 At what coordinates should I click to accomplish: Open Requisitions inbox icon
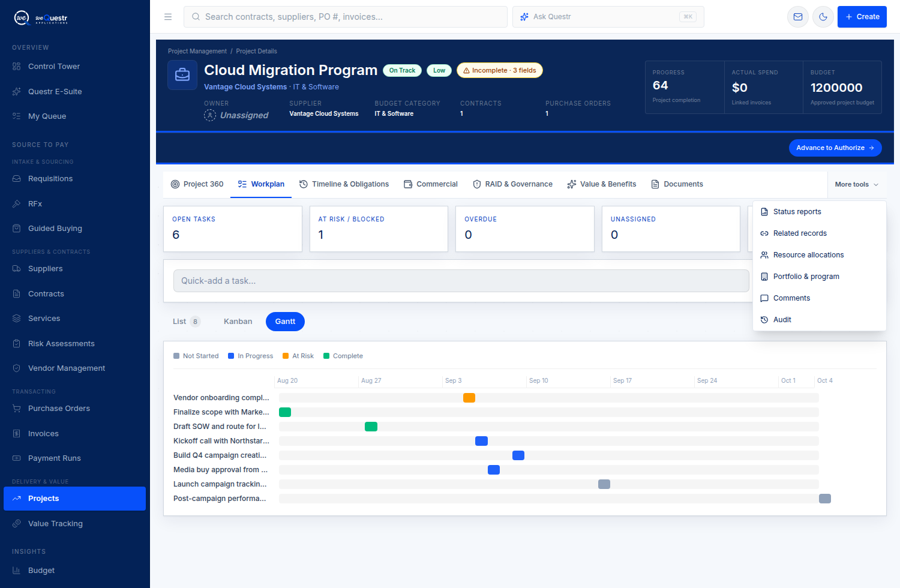(x=16, y=179)
